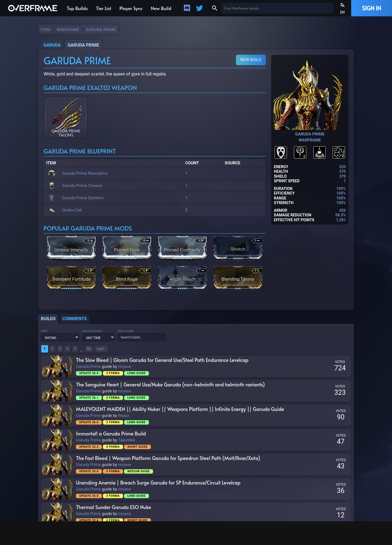Open the Orokin Cell link
This screenshot has width=392, height=545.
point(72,210)
